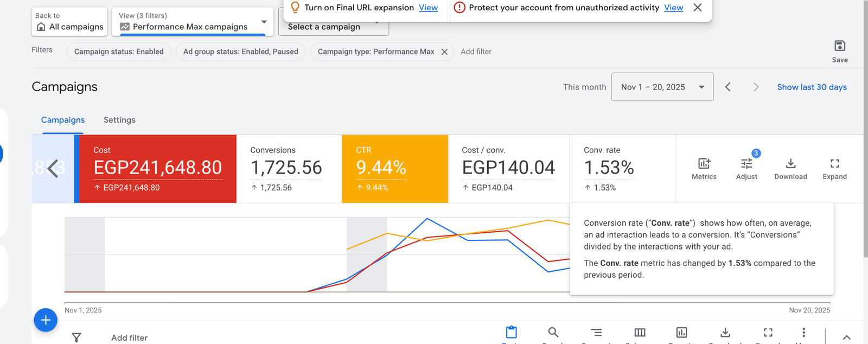Open the Nov 1 – 20, 2025 date dropdown
This screenshot has height=344, width=868.
[662, 87]
